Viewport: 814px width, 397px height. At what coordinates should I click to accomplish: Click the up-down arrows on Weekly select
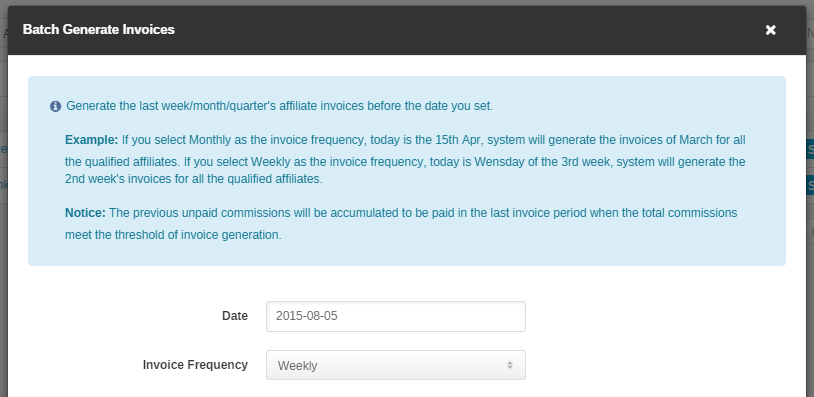coord(510,365)
